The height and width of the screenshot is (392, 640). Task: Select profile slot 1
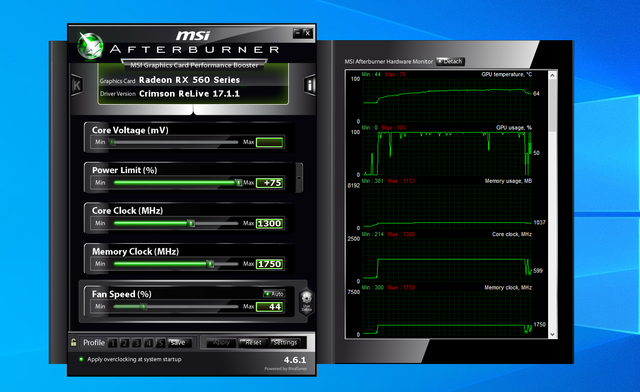(113, 343)
